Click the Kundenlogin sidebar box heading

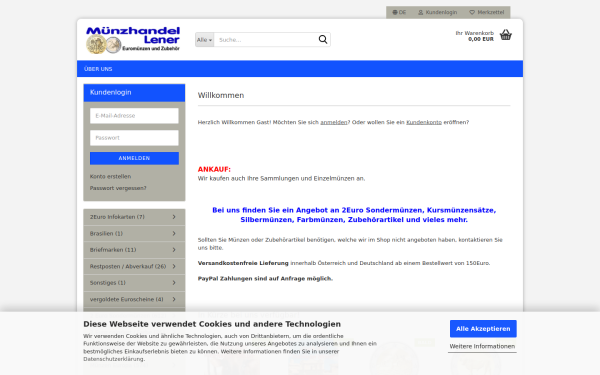[x=134, y=93]
